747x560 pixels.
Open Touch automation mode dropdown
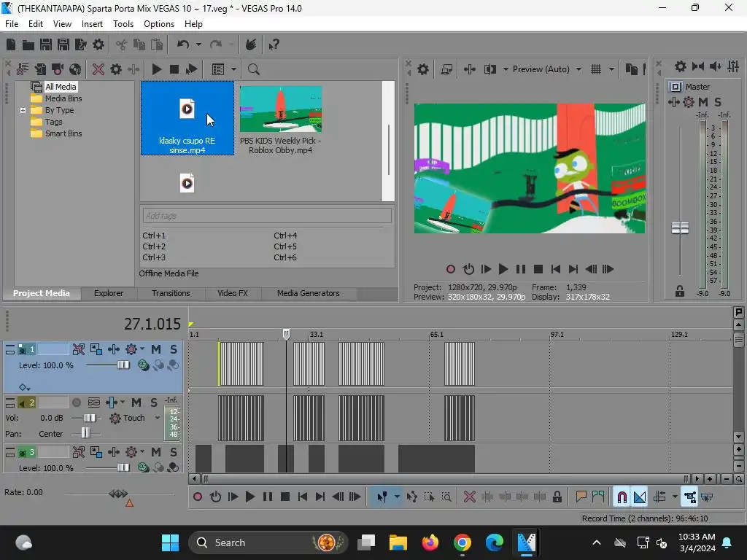[x=158, y=418]
